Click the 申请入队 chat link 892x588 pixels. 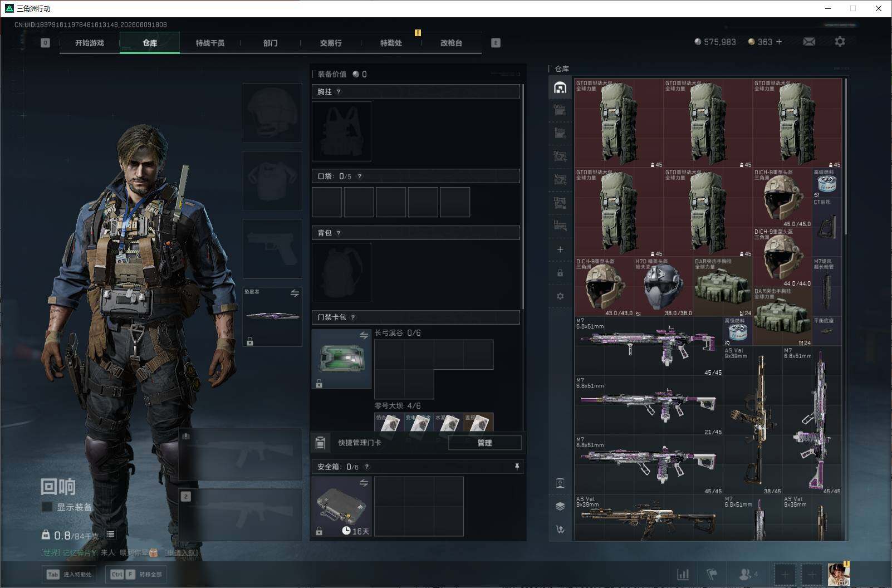coord(181,552)
